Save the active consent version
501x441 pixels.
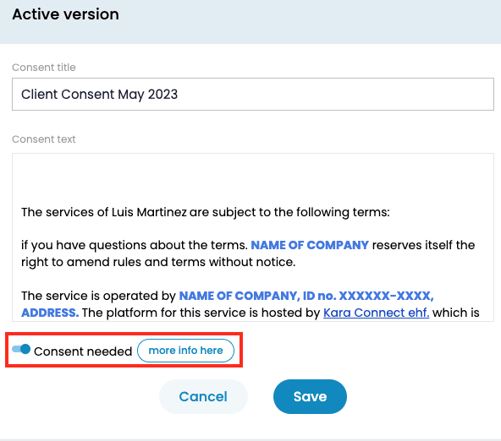tap(310, 397)
